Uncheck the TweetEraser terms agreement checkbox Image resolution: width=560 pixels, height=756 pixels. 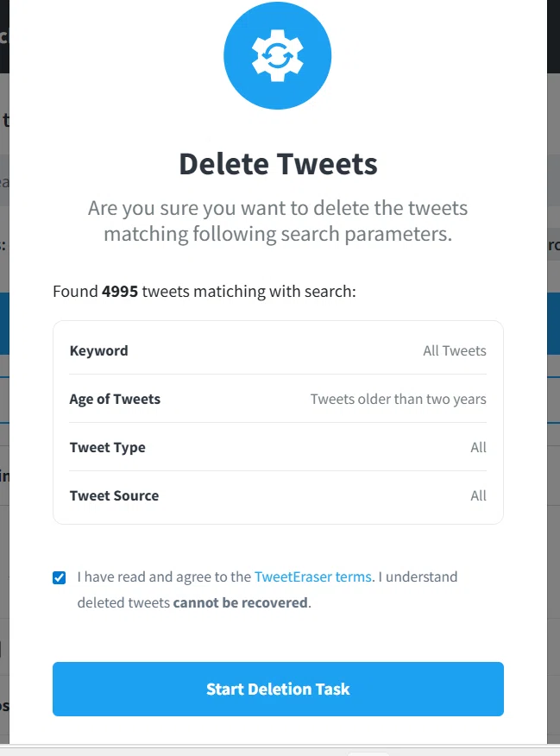60,577
